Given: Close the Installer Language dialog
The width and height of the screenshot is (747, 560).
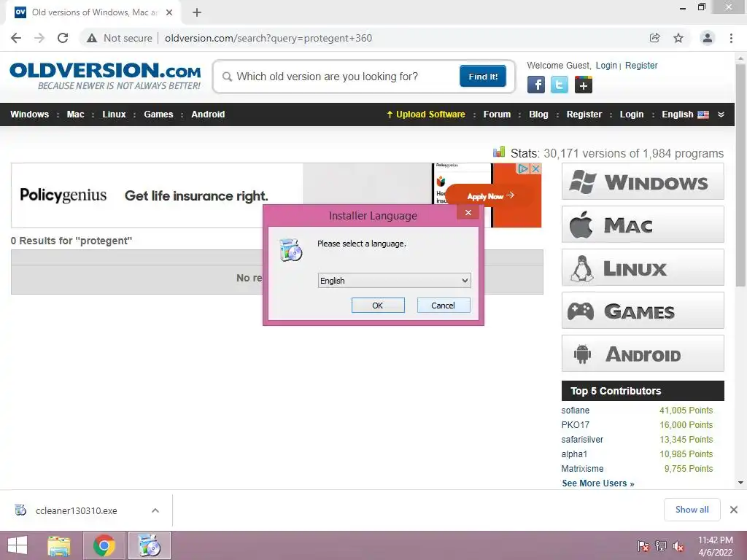Looking at the screenshot, I should tap(468, 212).
